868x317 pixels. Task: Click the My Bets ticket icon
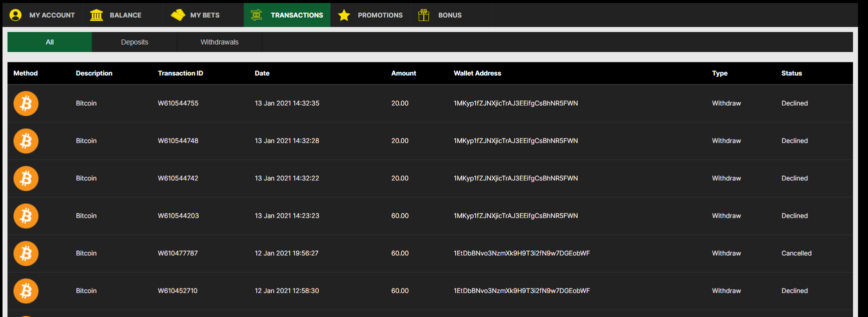coord(178,15)
